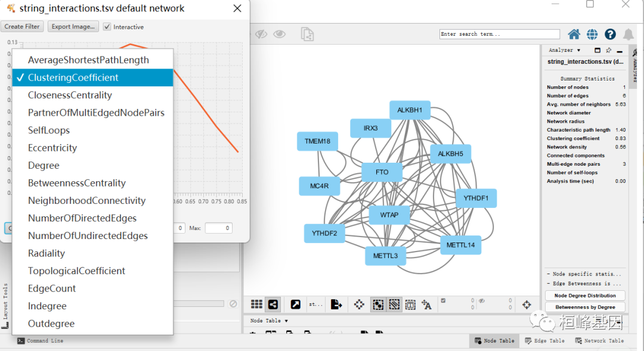
Task: Click the export file arrow icon
Action: [x=336, y=304]
